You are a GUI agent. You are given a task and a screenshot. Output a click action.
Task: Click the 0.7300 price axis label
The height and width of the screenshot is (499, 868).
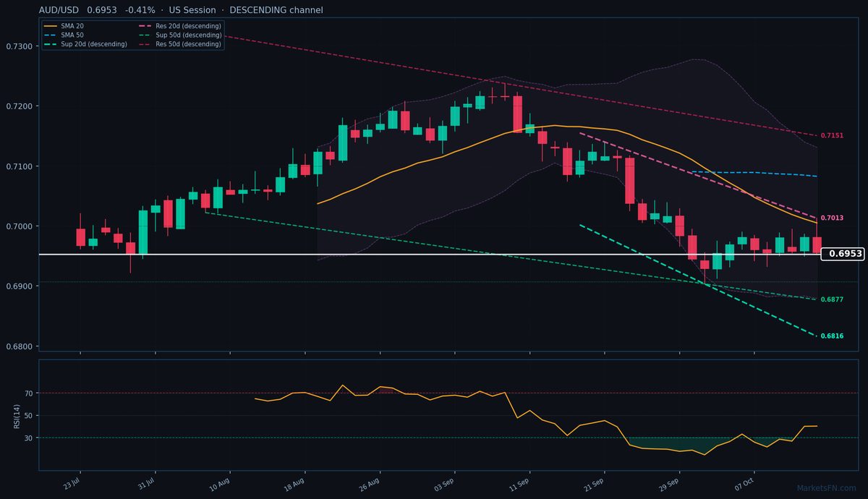(x=19, y=46)
